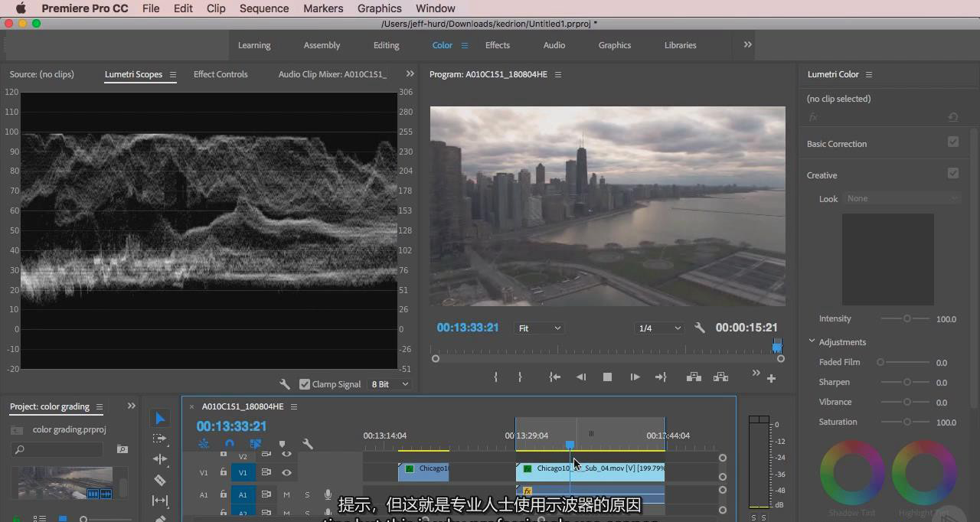Select the Razor tool
Viewport: 980px width, 522px height.
[160, 480]
